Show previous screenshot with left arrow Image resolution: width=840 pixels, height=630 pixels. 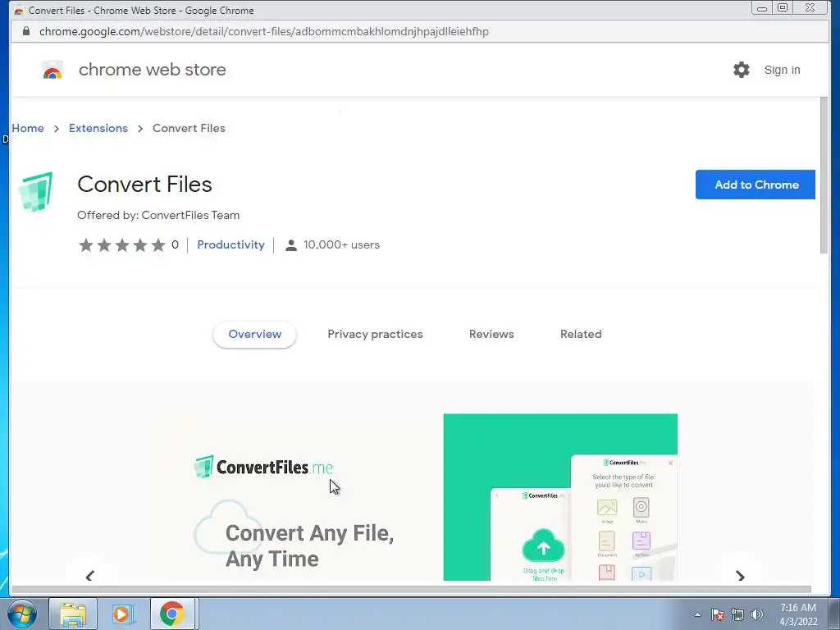90,575
